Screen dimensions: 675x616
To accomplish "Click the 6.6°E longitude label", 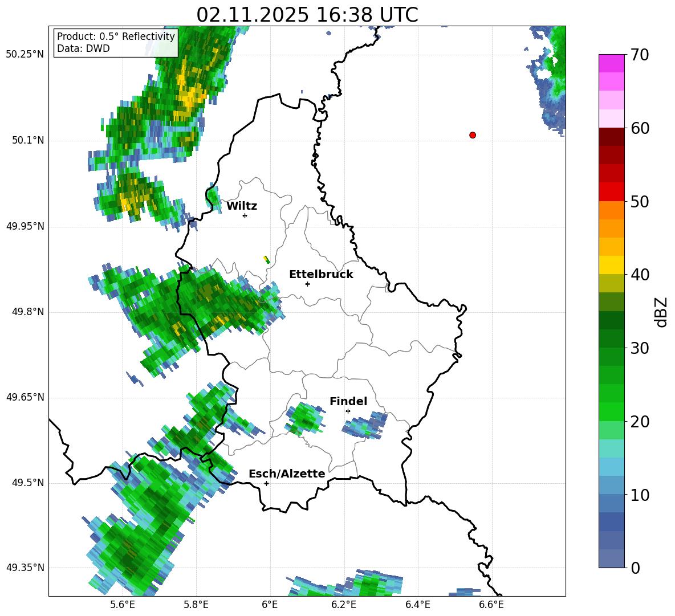I will (491, 605).
